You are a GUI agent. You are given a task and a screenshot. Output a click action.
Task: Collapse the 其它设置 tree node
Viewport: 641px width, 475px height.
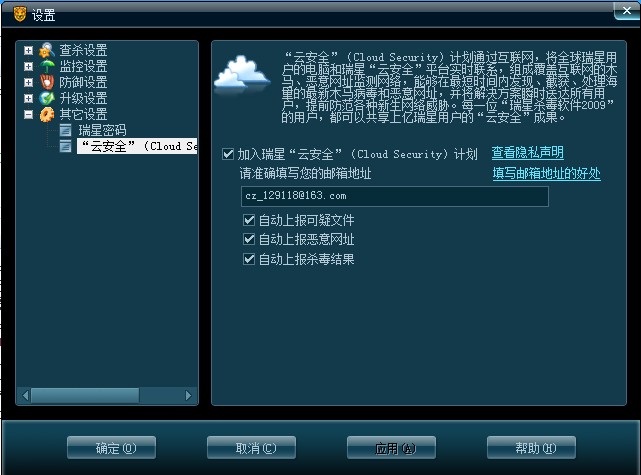click(28, 114)
